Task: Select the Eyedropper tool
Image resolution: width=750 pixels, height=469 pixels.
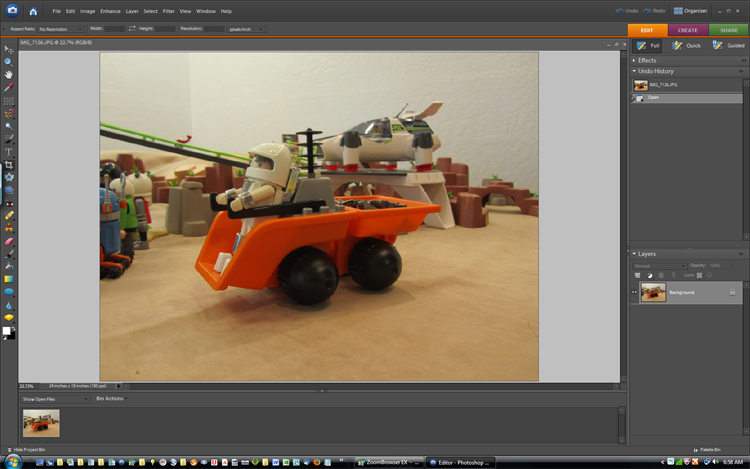Action: [x=9, y=88]
